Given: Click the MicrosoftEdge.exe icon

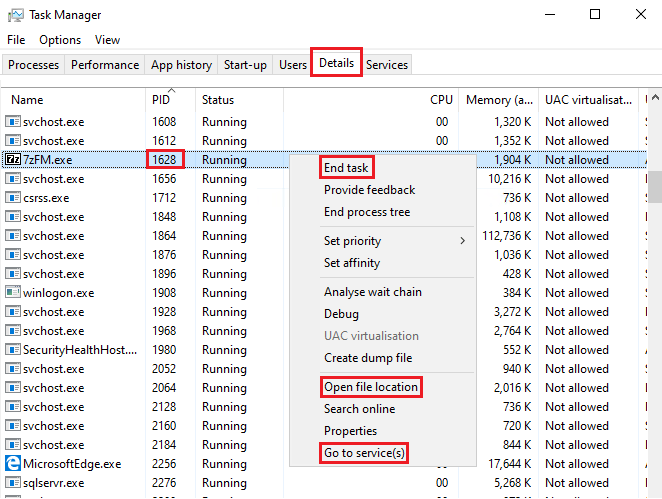Looking at the screenshot, I should [x=13, y=464].
